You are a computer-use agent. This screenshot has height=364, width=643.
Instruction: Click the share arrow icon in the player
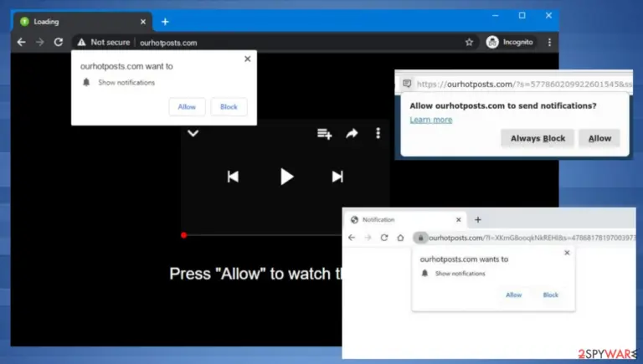click(352, 134)
